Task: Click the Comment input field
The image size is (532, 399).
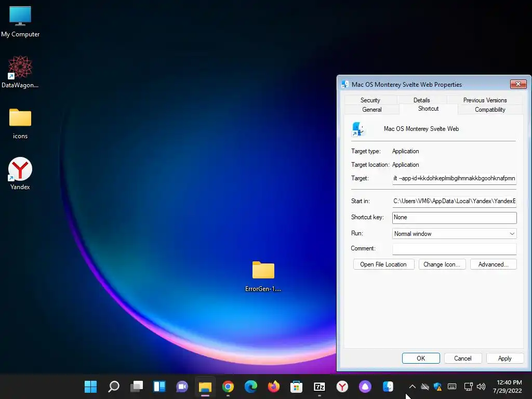Action: click(454, 249)
